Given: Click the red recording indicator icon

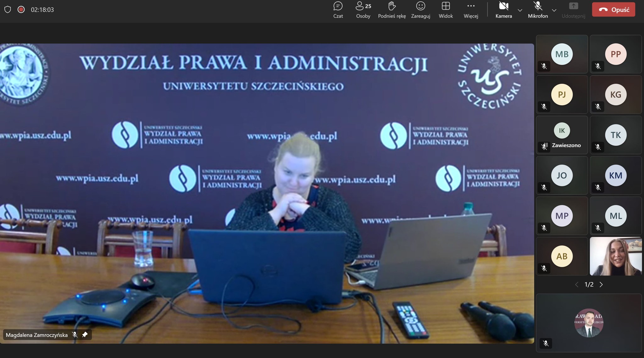Looking at the screenshot, I should [x=21, y=10].
